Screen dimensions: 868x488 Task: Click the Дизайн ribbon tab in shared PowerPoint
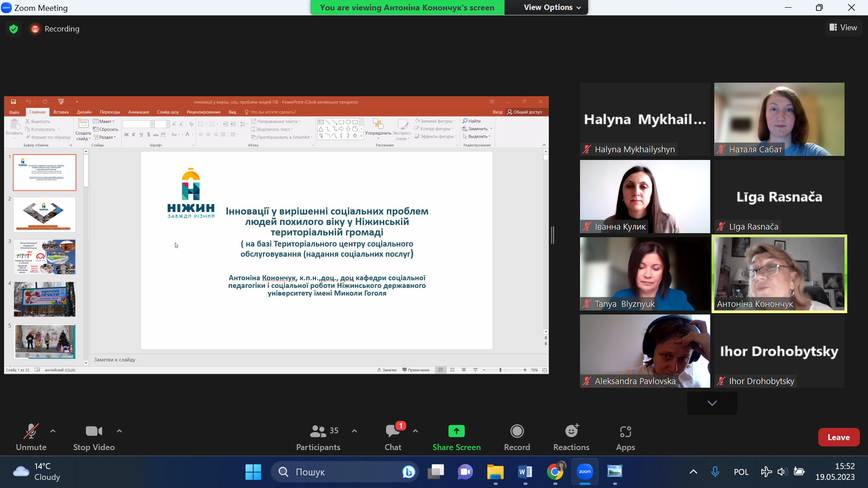click(84, 112)
